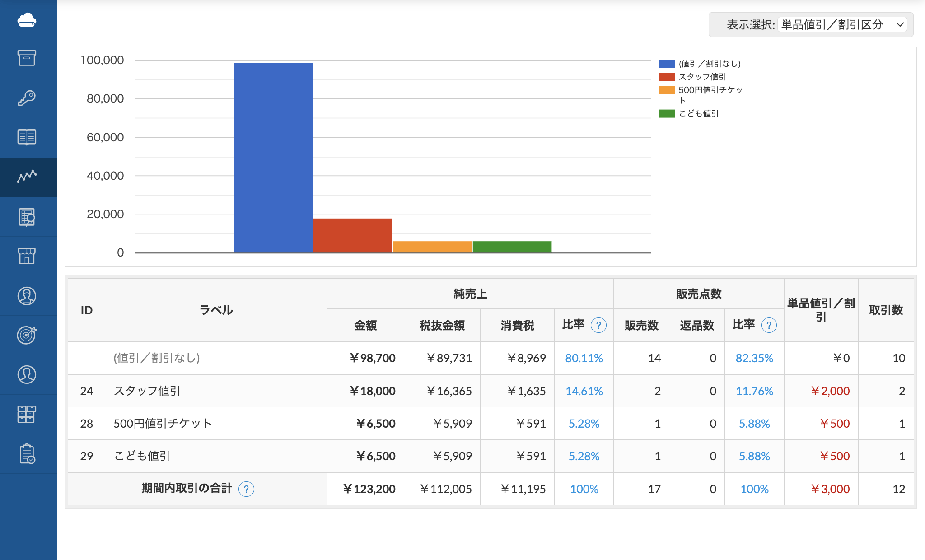Click the cloud logo in the sidebar
Image resolution: width=925 pixels, height=560 pixels.
coord(27,20)
